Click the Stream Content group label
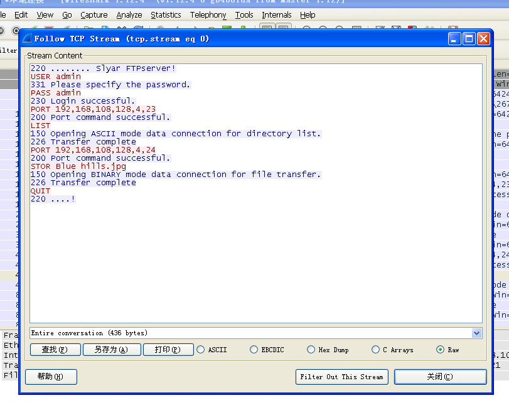The height and width of the screenshot is (420, 509). [x=55, y=55]
